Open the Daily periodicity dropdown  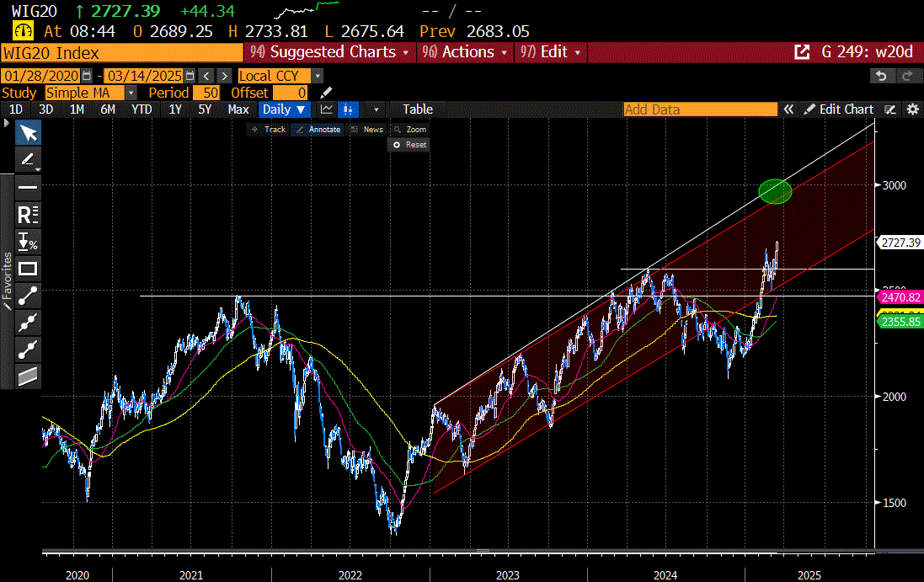[284, 109]
